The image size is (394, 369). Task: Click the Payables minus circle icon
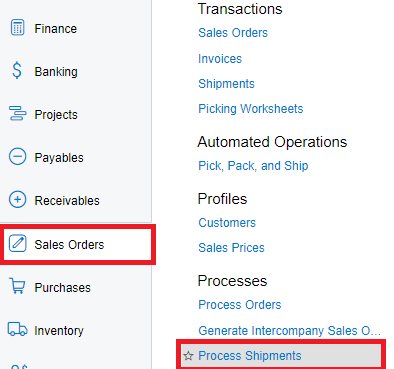click(17, 157)
